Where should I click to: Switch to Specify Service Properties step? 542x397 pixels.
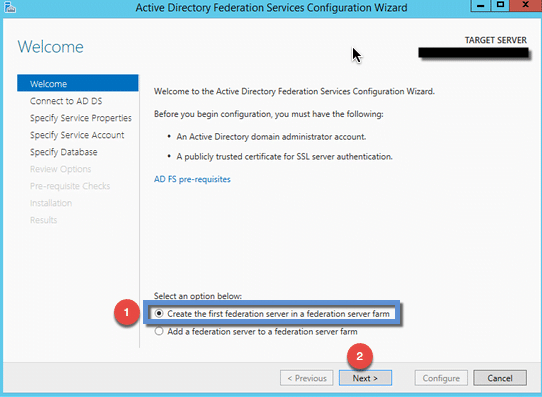tap(81, 118)
